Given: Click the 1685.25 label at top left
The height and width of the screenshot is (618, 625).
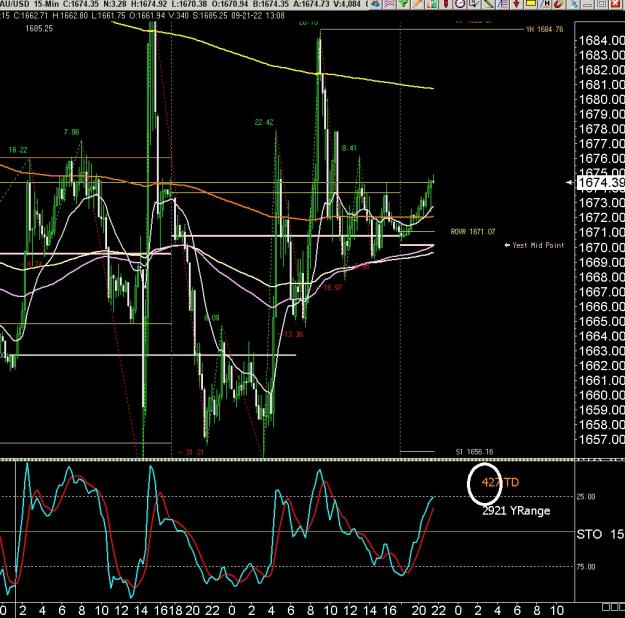Looking at the screenshot, I should (x=39, y=29).
